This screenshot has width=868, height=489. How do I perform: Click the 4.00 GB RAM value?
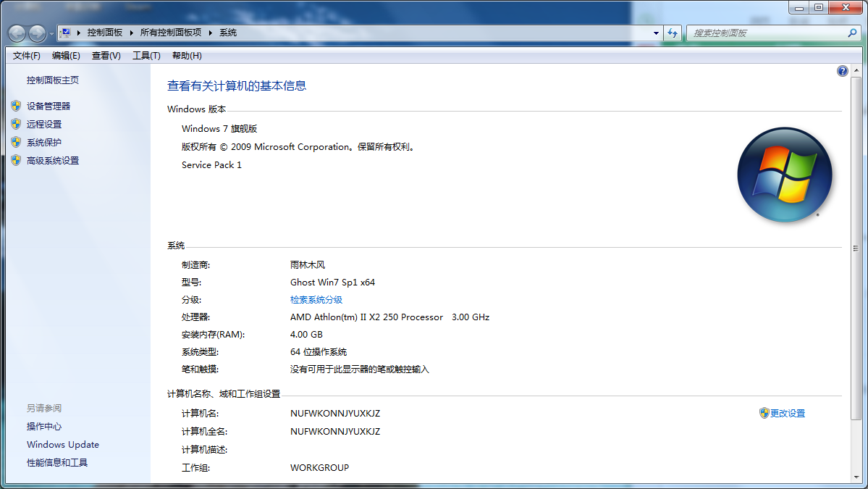tap(306, 335)
